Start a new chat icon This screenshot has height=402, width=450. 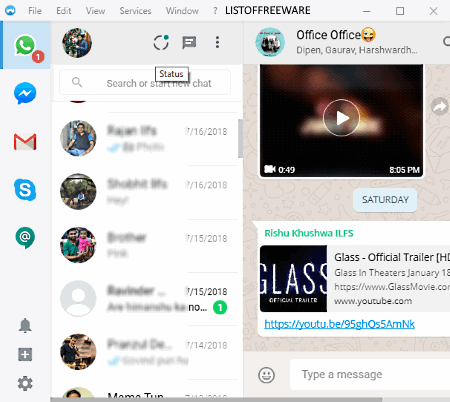point(189,43)
